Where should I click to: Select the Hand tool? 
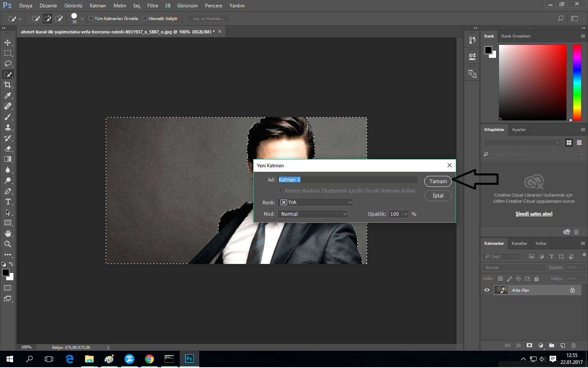tap(8, 233)
